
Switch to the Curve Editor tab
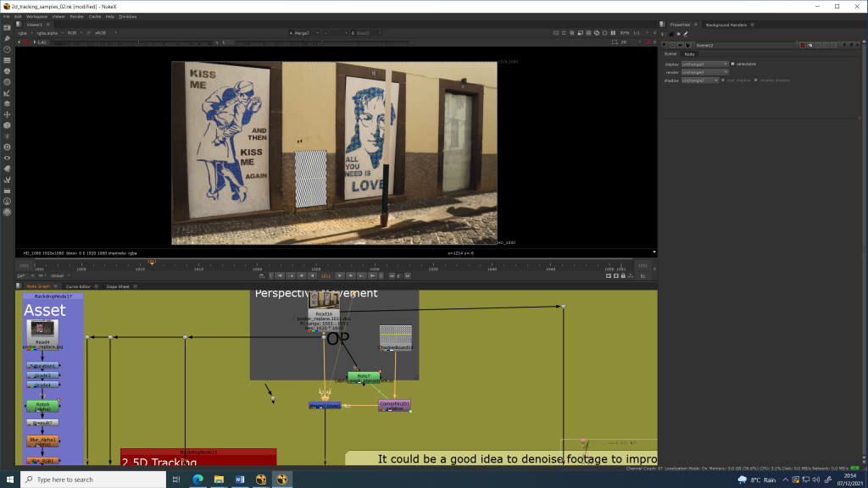(x=78, y=286)
